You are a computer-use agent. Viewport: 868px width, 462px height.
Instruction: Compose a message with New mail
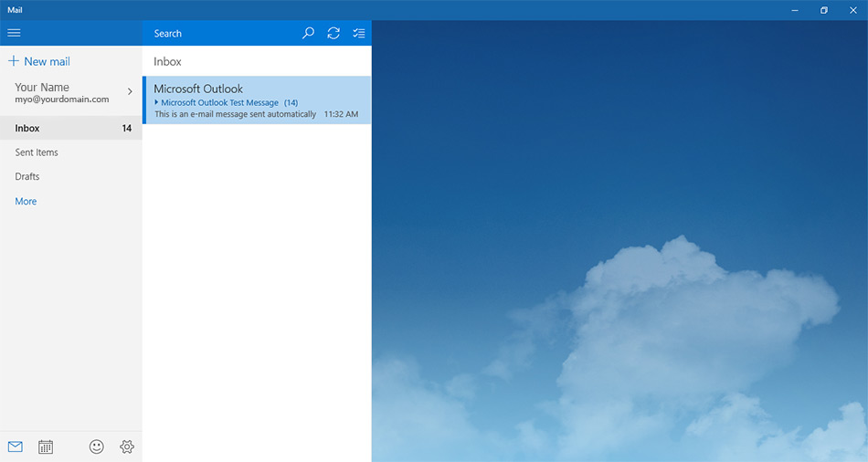[39, 61]
